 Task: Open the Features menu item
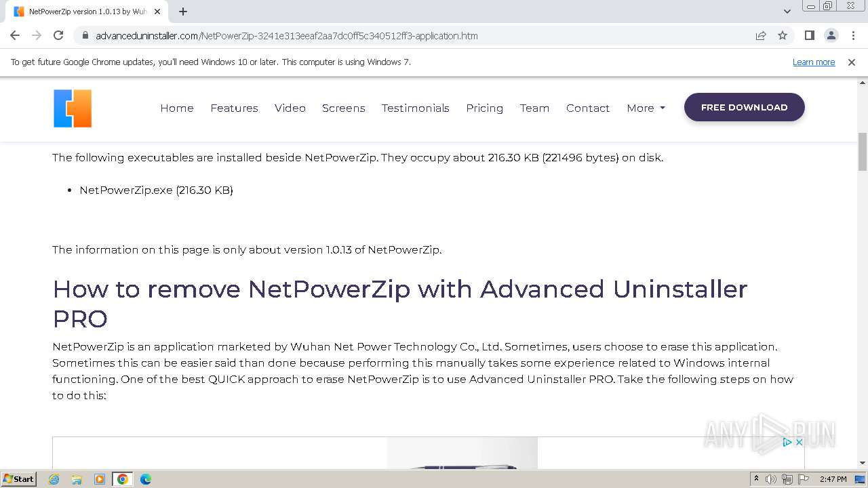pos(234,108)
